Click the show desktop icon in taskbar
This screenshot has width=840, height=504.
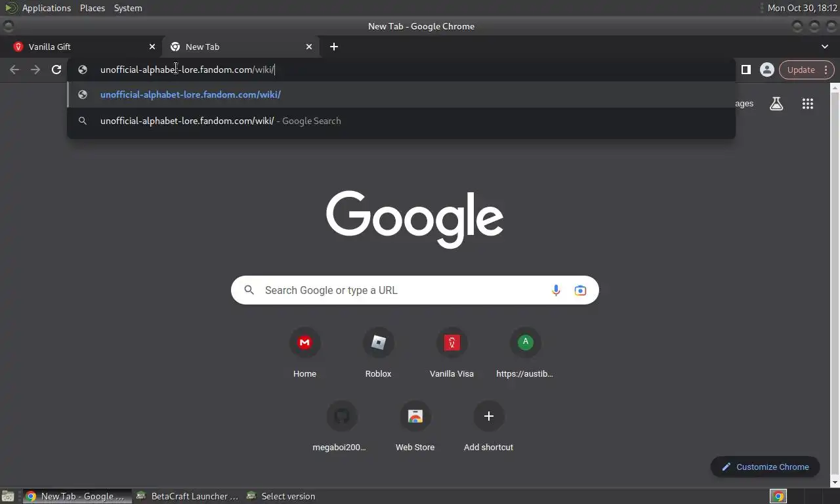pos(8,496)
